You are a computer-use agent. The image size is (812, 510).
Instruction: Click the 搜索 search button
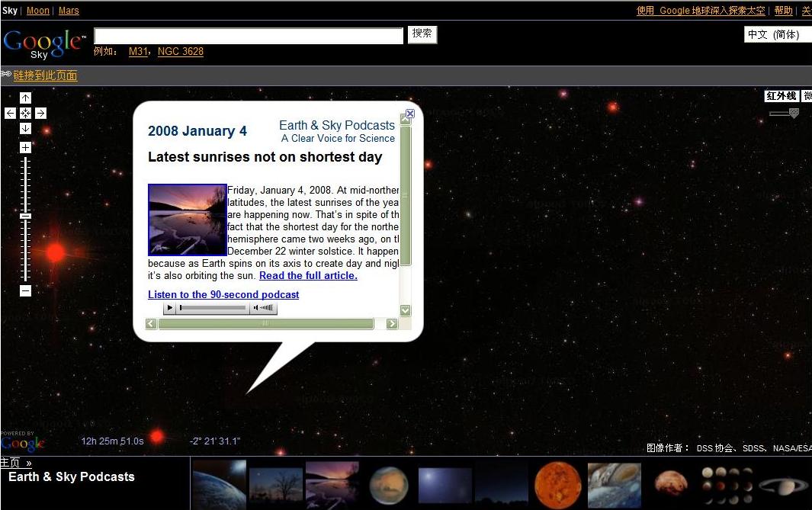[x=422, y=34]
